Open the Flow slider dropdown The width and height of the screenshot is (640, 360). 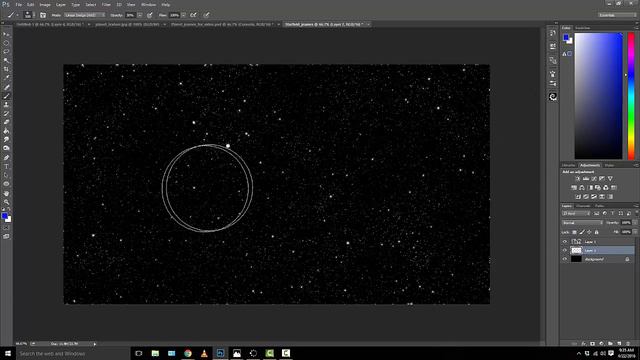point(184,15)
